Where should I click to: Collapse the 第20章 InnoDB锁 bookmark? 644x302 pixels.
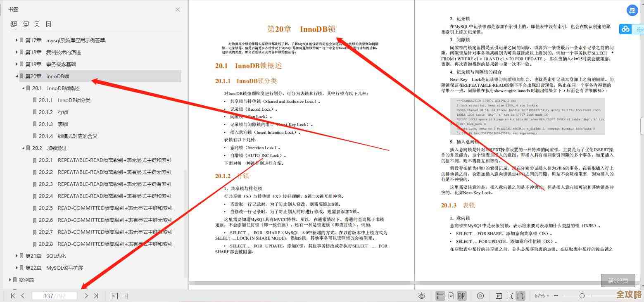coord(17,76)
